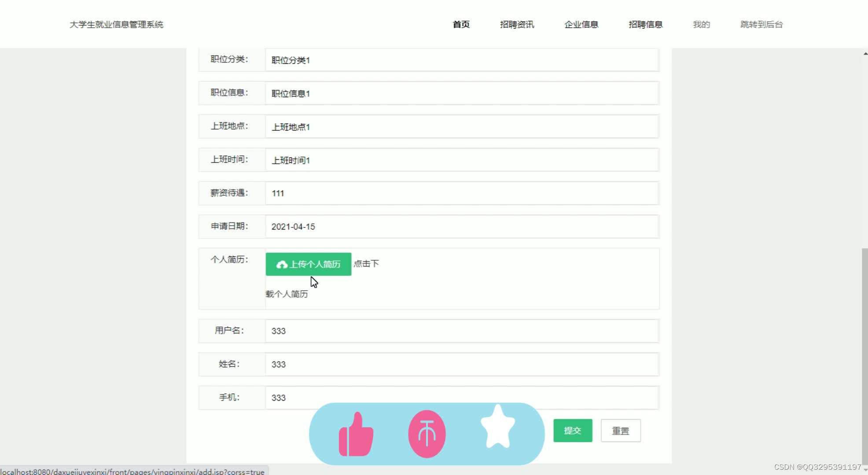Focus the 用户名 input field
The image size is (868, 475).
(x=462, y=331)
